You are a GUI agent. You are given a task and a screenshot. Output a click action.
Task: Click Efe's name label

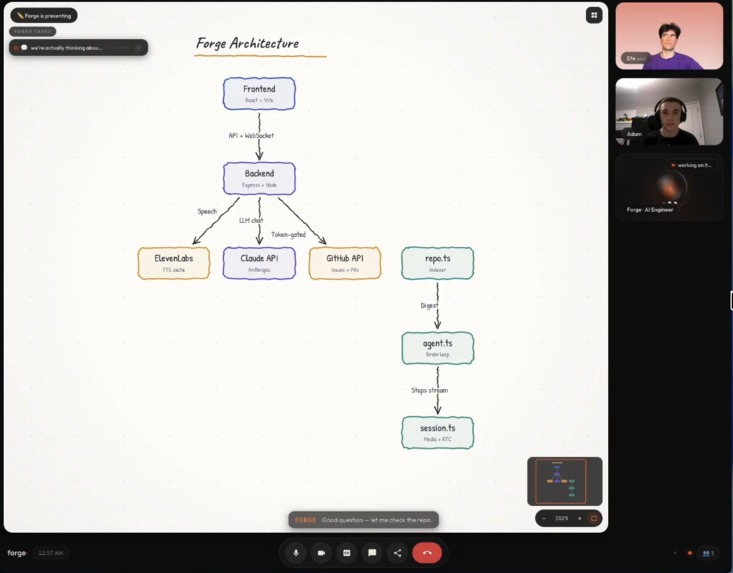coord(635,58)
